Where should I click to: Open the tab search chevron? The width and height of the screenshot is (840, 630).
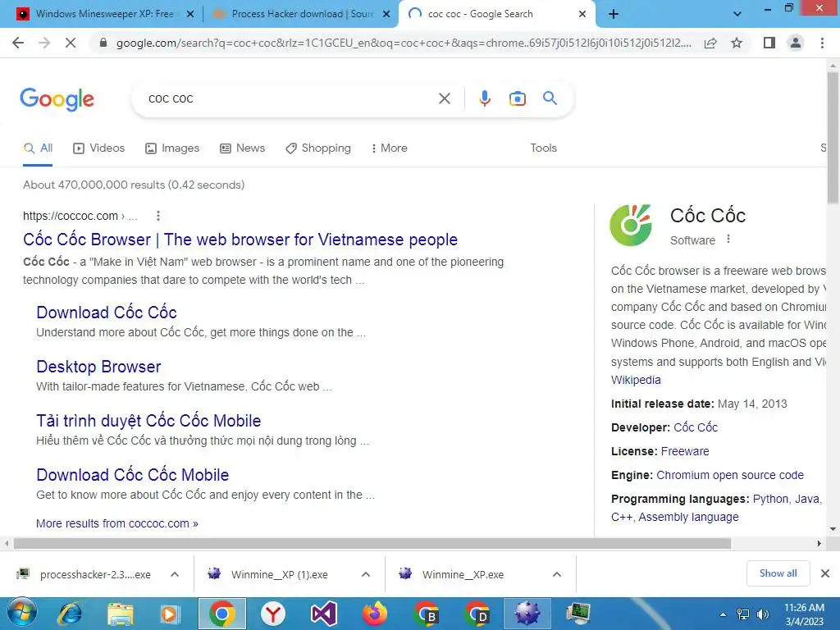(737, 14)
